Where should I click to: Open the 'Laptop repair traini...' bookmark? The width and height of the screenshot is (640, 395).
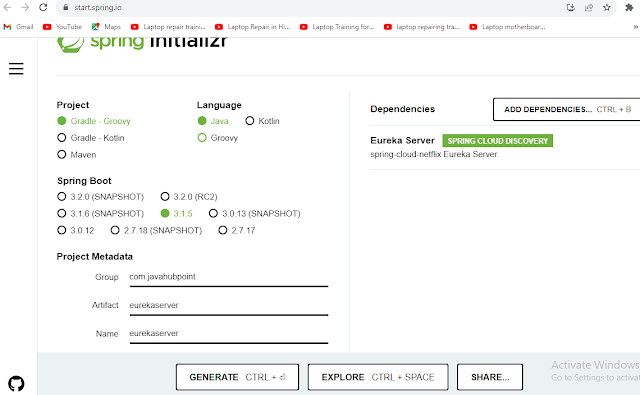coord(168,27)
